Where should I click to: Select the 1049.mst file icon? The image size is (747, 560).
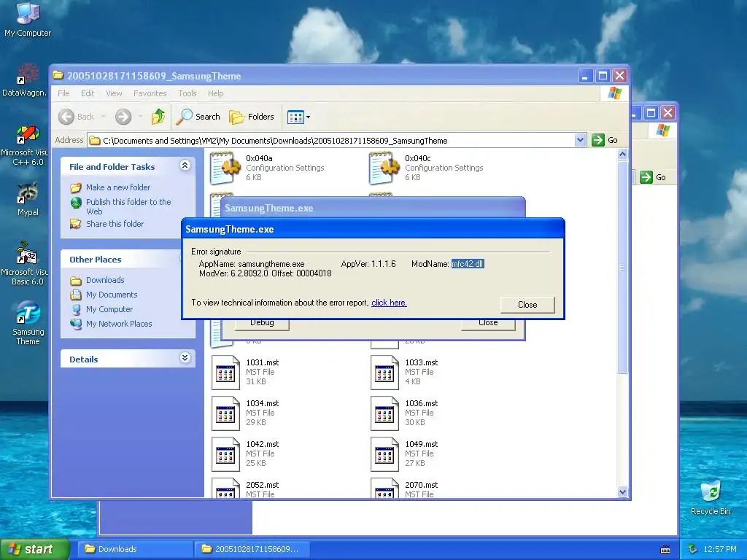point(384,454)
